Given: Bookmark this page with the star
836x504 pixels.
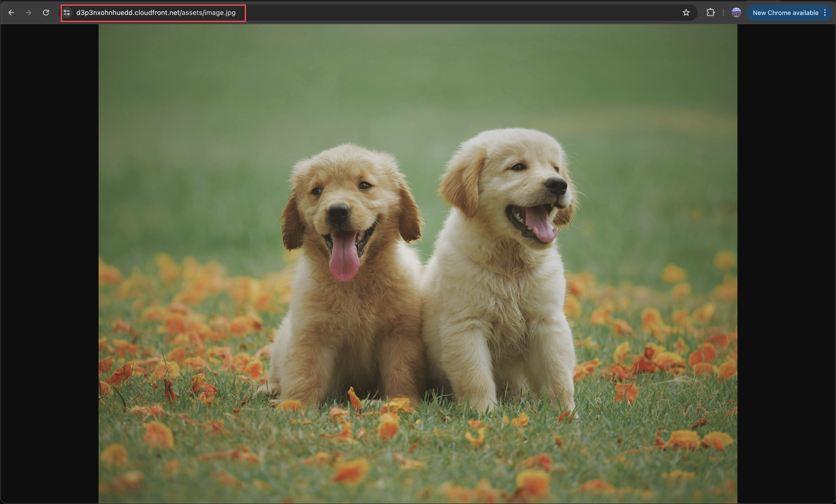Looking at the screenshot, I should [686, 13].
